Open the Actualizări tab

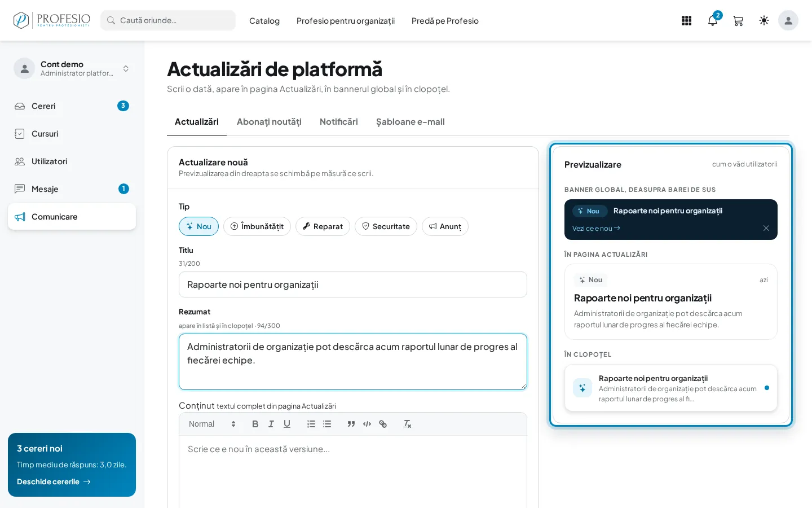pyautogui.click(x=197, y=122)
